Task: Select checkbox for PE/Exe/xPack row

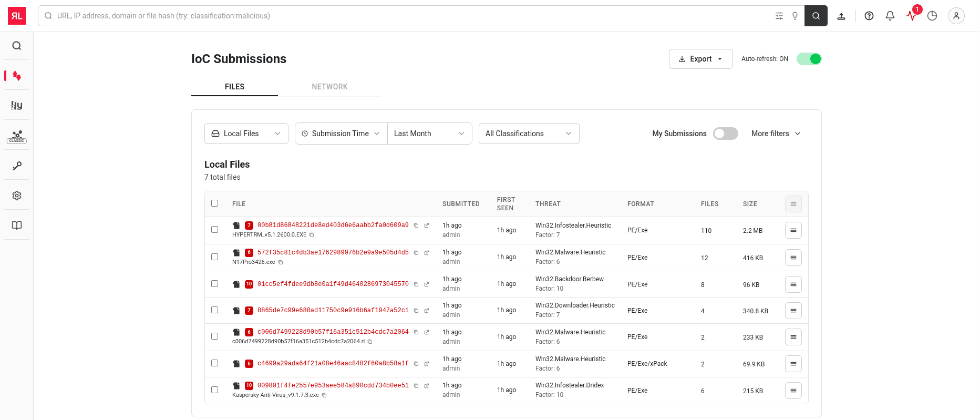Action: 215,363
